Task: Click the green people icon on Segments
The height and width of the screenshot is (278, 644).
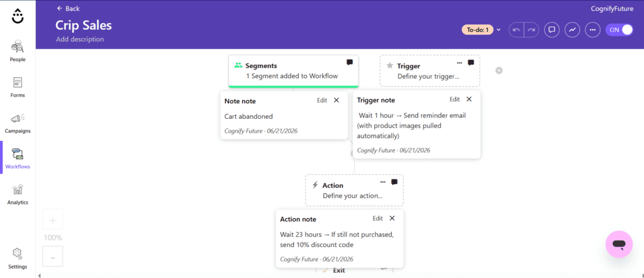Action: [238, 65]
